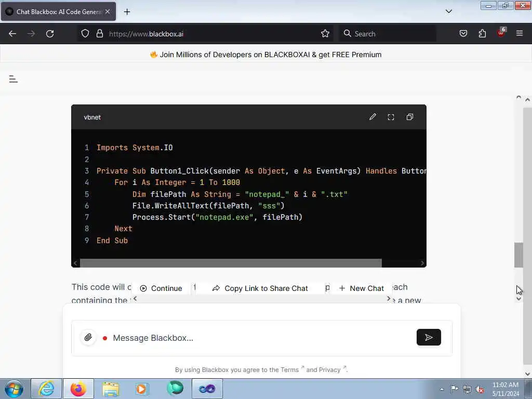Open the tracking protection shield icon
This screenshot has width=532, height=399.
click(x=85, y=34)
